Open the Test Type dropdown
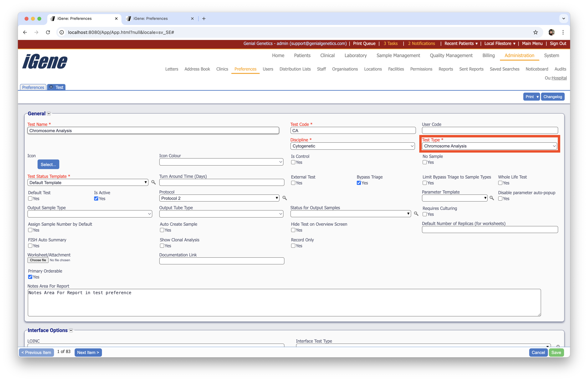This screenshot has width=588, height=381. click(489, 146)
